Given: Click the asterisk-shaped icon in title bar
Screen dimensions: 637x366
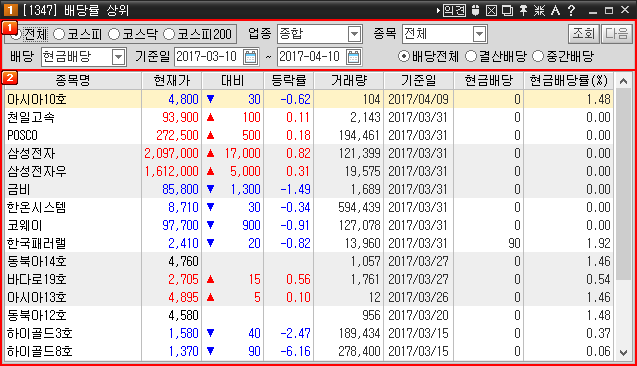Looking at the screenshot, I should [539, 10].
